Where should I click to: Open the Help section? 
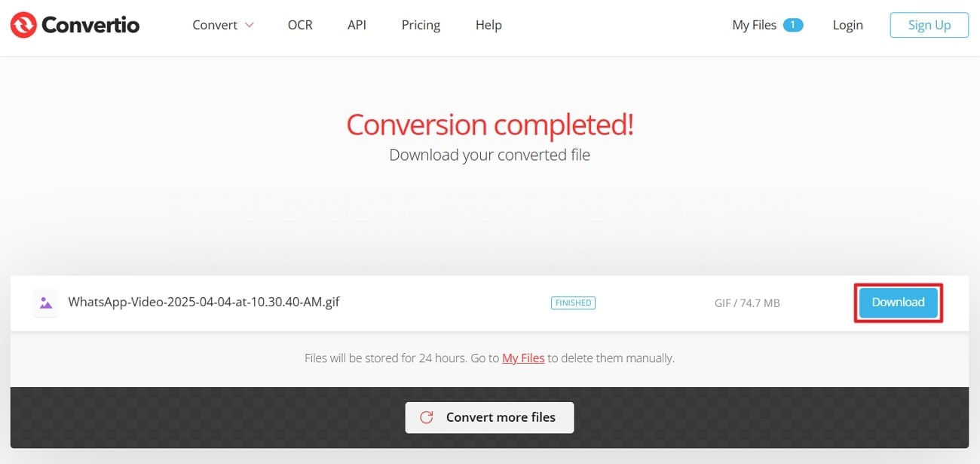click(x=488, y=25)
